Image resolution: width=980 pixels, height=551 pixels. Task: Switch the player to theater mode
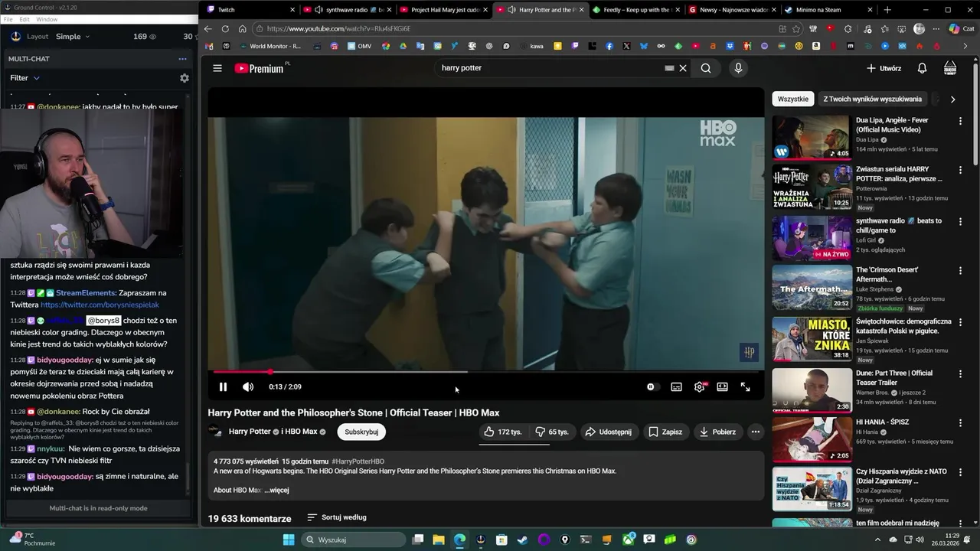pos(722,387)
